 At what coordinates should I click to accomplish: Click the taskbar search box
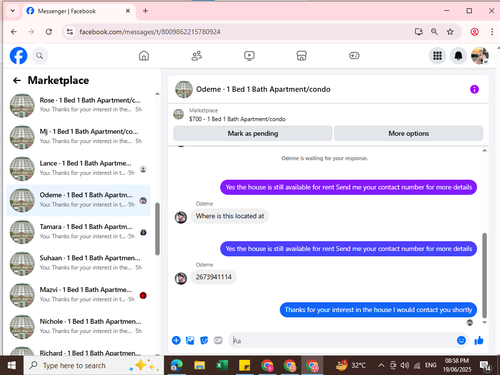click(94, 365)
